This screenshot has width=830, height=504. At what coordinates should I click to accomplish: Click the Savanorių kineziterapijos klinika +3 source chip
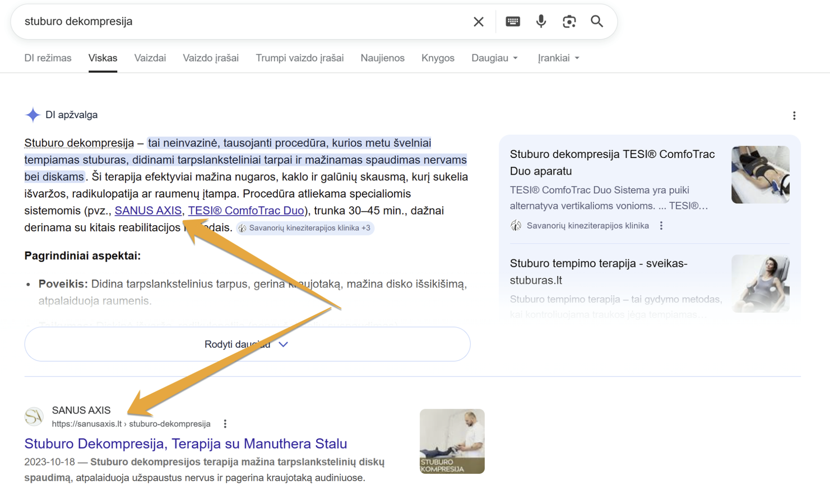305,228
